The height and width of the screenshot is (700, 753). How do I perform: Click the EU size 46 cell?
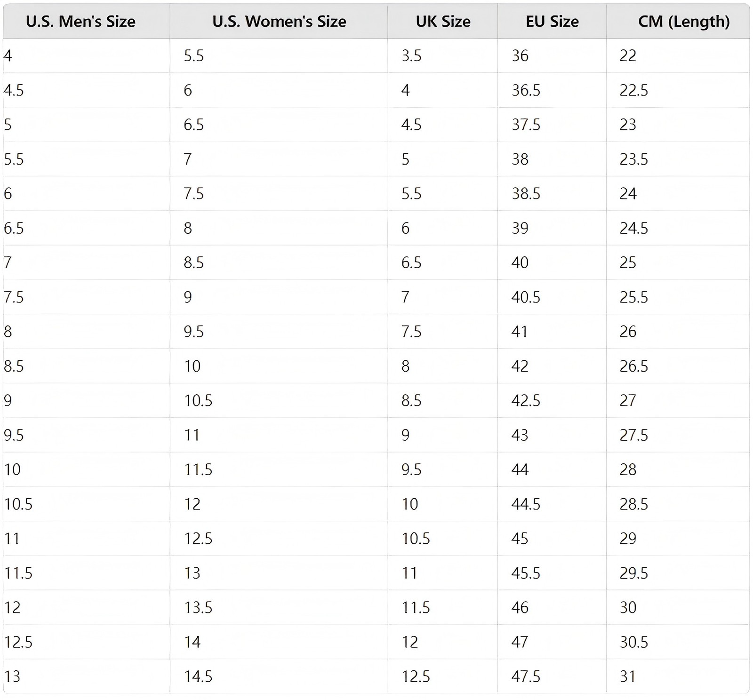[x=552, y=607]
